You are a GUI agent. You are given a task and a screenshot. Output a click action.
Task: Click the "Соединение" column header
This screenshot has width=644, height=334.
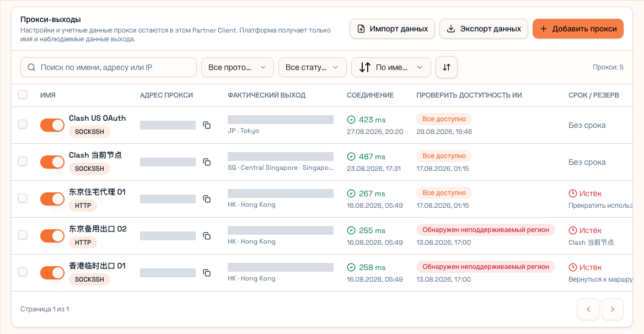370,95
